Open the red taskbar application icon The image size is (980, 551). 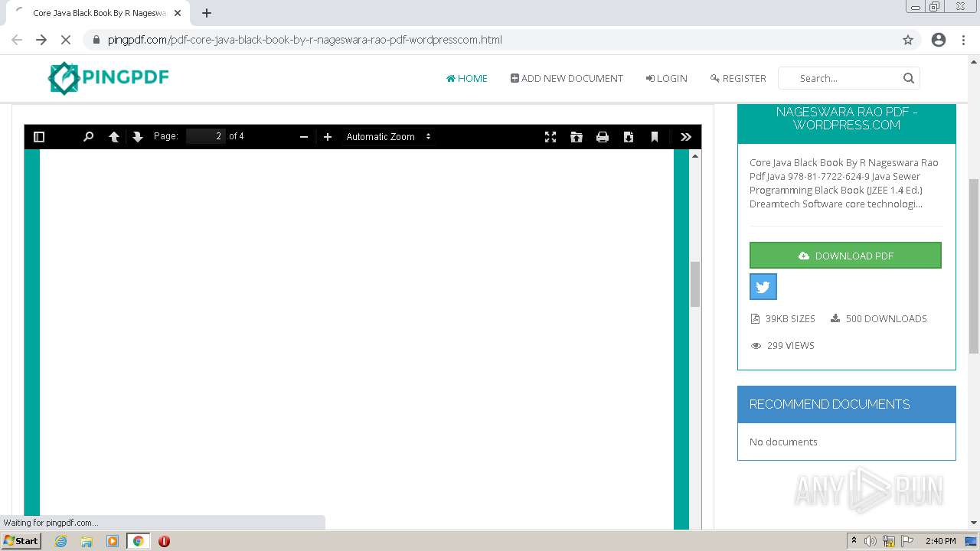coord(164,541)
